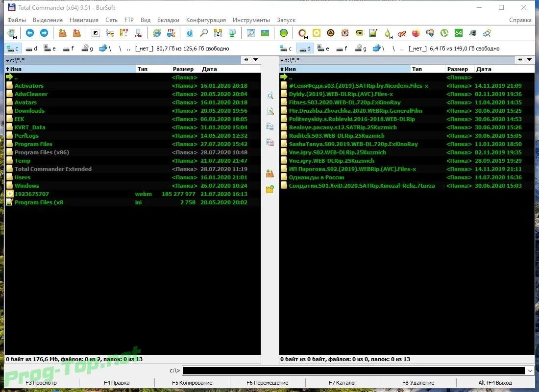Open the Notepad editor toolbar icon
This screenshot has height=392, width=539.
pyautogui.click(x=373, y=33)
